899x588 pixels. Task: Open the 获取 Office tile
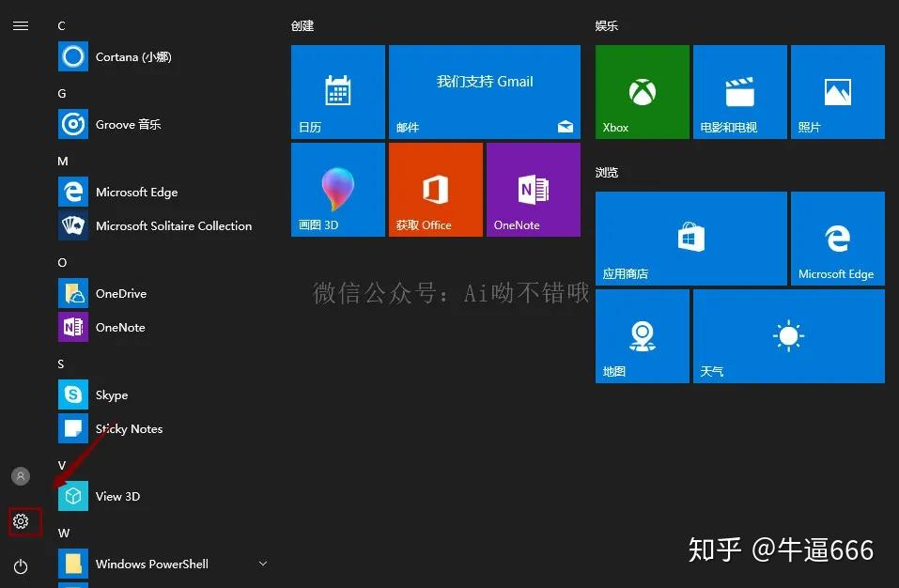(435, 189)
